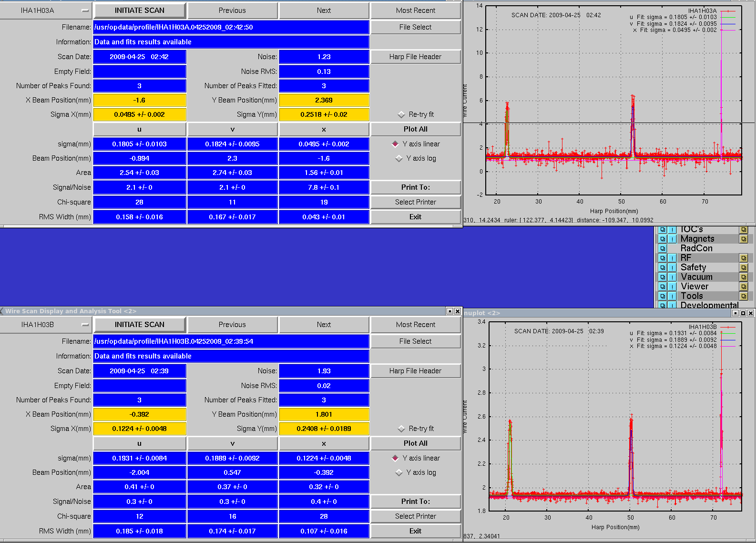Maximize the nuplot <2> window
This screenshot has height=543, width=756.
(x=743, y=313)
